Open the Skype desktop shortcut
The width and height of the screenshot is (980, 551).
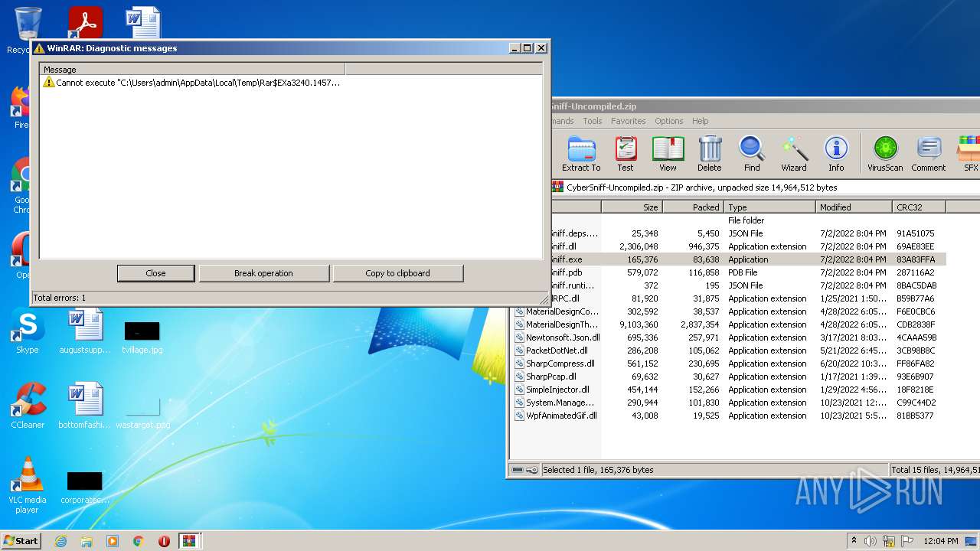28,332
